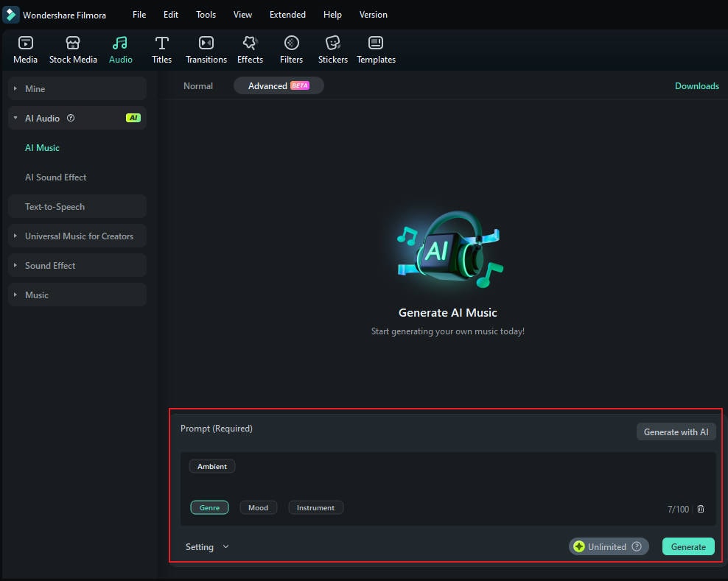Open the Stock Media panel icon
The height and width of the screenshot is (581, 728).
[x=73, y=43]
